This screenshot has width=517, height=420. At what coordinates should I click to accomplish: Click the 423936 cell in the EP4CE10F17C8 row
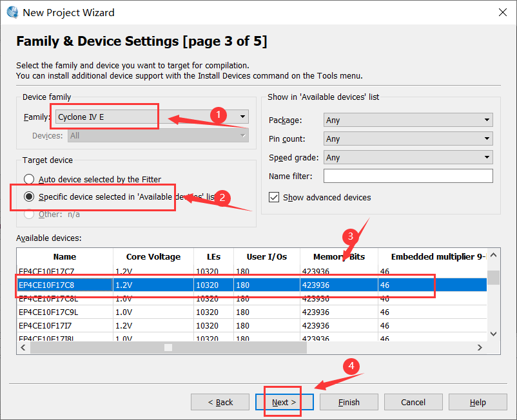pos(339,285)
